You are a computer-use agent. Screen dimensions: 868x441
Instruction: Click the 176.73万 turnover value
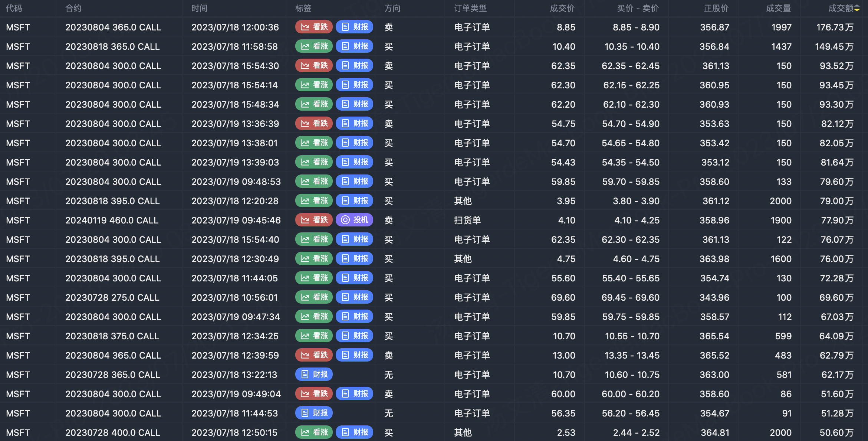click(x=835, y=27)
